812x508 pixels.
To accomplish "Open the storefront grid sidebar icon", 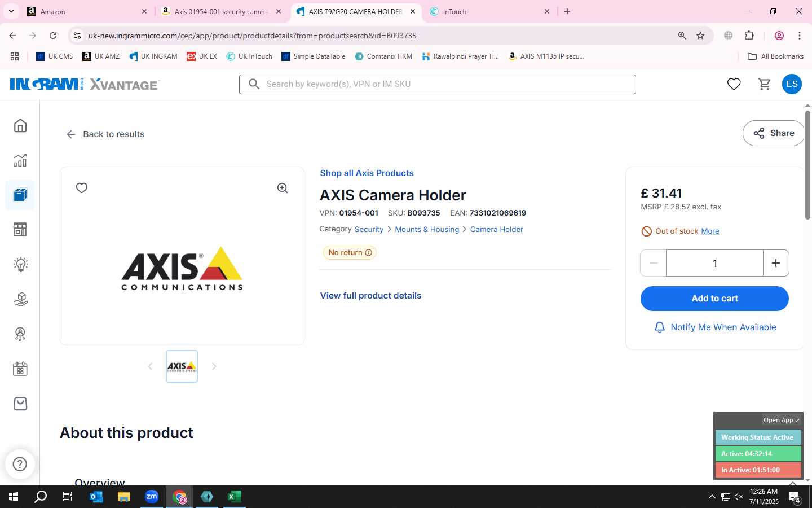I will (20, 229).
